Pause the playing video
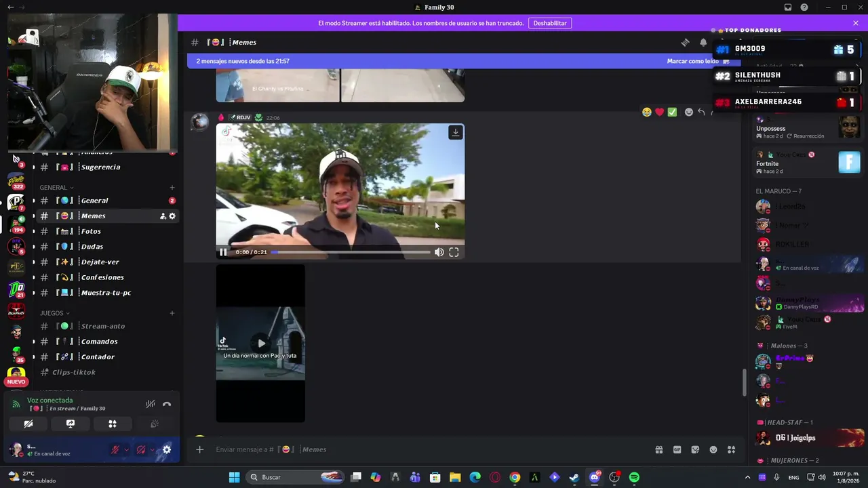 223,252
